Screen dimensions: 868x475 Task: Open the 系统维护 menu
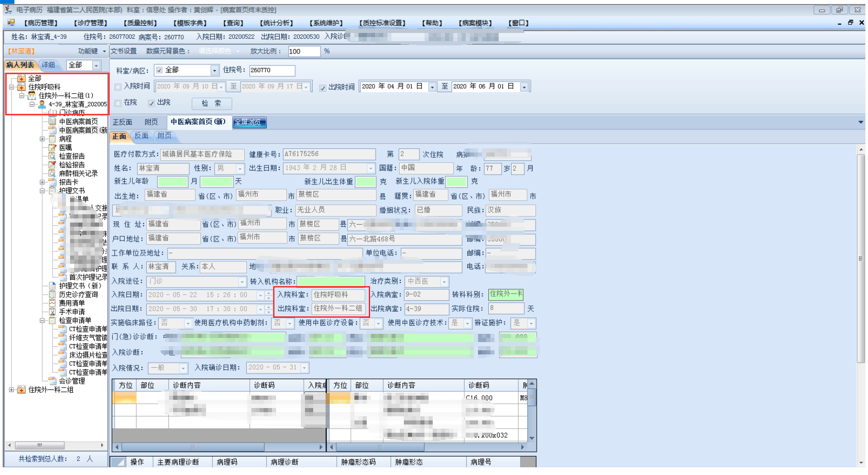(x=326, y=23)
